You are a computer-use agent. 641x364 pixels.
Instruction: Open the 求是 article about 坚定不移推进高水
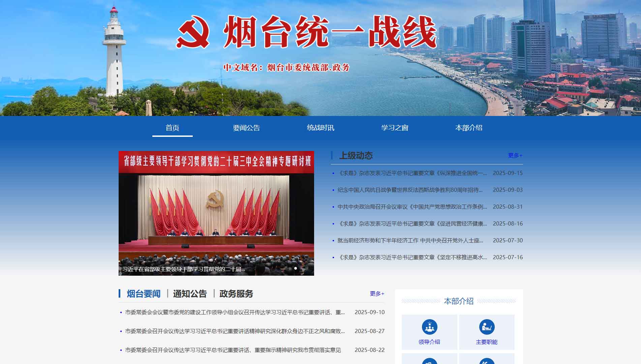coord(412,257)
